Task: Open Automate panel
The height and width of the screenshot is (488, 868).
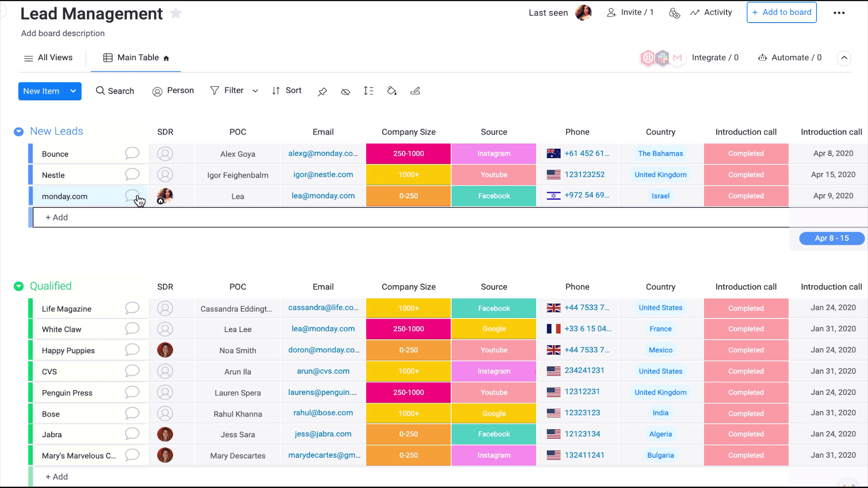Action: point(790,58)
